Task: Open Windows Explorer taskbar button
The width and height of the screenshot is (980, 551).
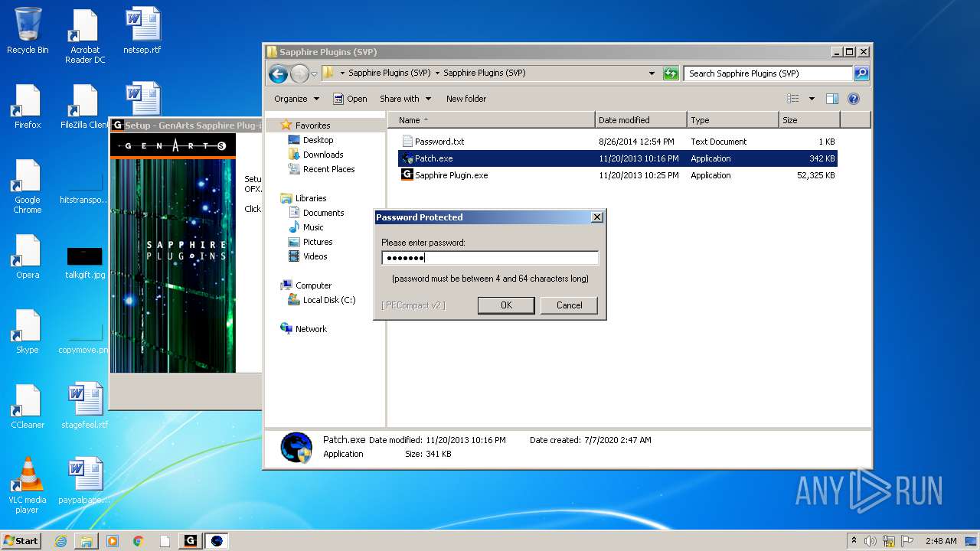Action: [86, 541]
